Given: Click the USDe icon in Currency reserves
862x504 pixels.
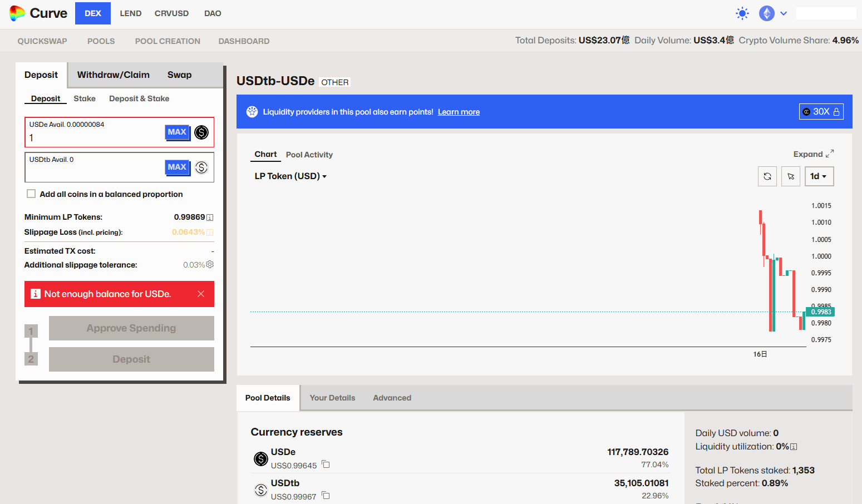Looking at the screenshot, I should (261, 458).
